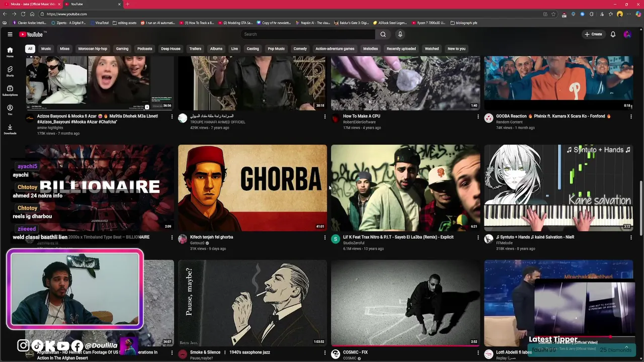This screenshot has height=362, width=644.
Task: Open Subscriptions in the sidebar
Action: (10, 90)
